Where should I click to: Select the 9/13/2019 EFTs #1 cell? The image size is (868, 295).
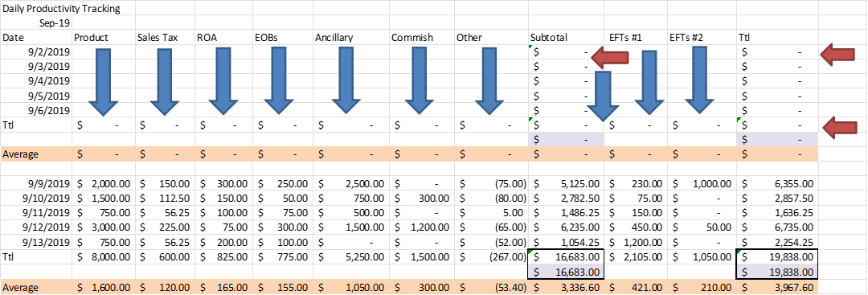pyautogui.click(x=636, y=242)
